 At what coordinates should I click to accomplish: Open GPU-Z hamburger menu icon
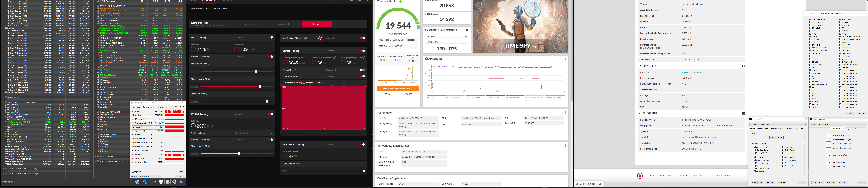(184, 107)
